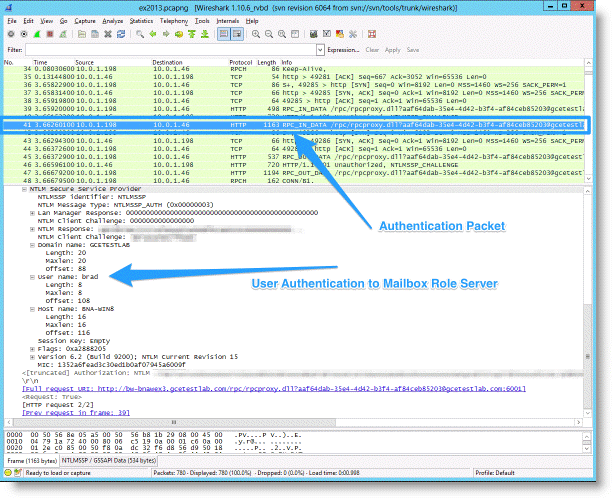Edit capture filters from toolbar

coord(313,34)
